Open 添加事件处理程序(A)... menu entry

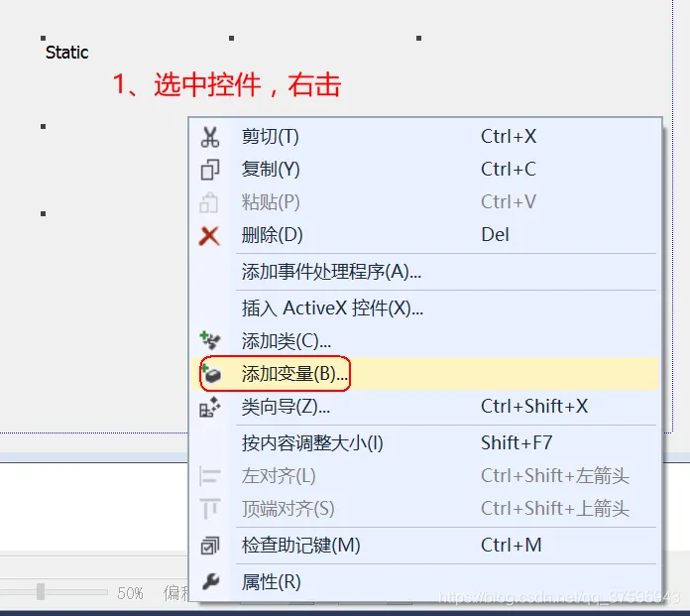[424, 272]
